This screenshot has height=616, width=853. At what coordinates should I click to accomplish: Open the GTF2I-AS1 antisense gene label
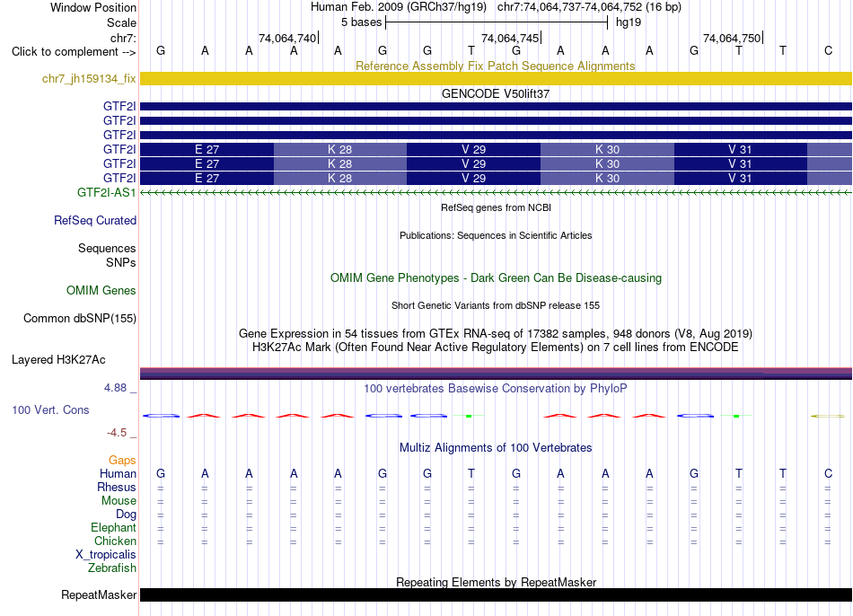click(106, 192)
